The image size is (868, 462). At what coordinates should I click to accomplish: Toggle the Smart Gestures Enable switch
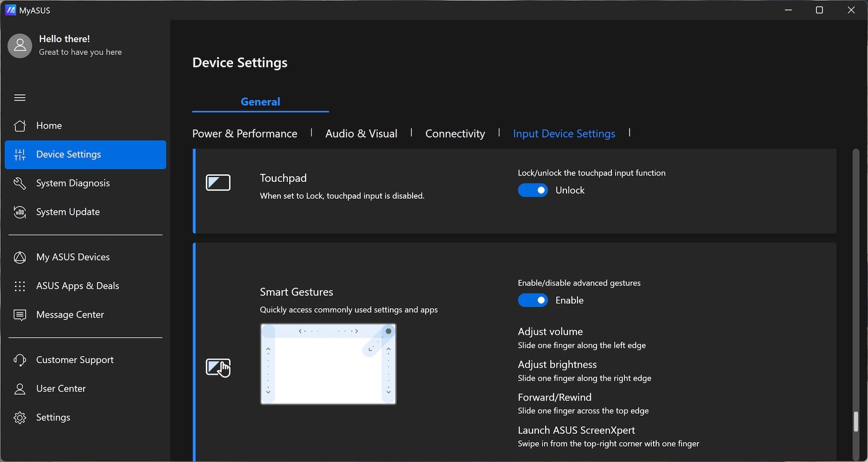click(533, 300)
